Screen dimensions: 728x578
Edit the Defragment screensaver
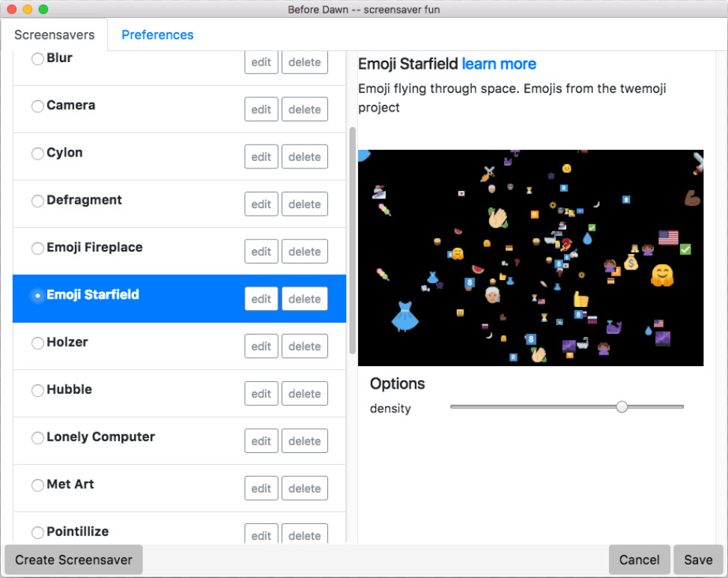(x=261, y=204)
